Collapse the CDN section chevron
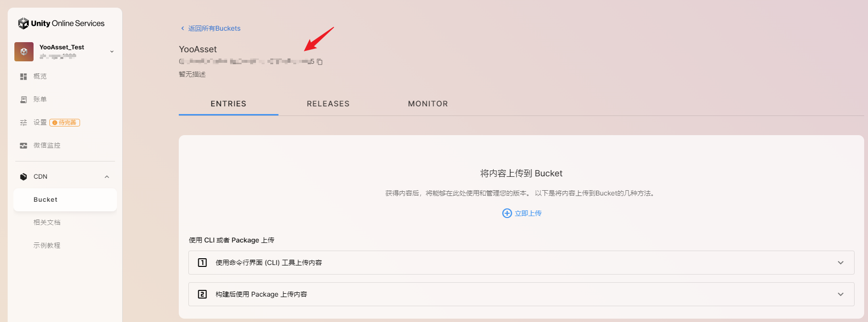The height and width of the screenshot is (322, 868). coord(107,177)
